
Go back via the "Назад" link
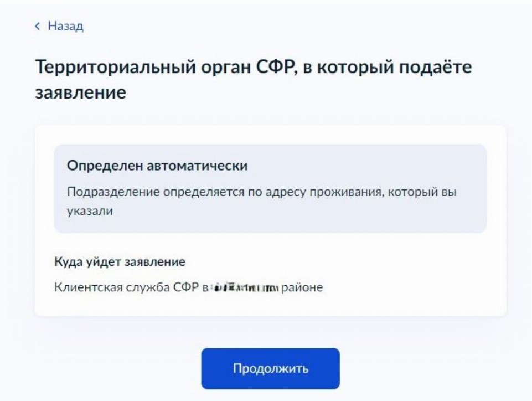pyautogui.click(x=65, y=26)
